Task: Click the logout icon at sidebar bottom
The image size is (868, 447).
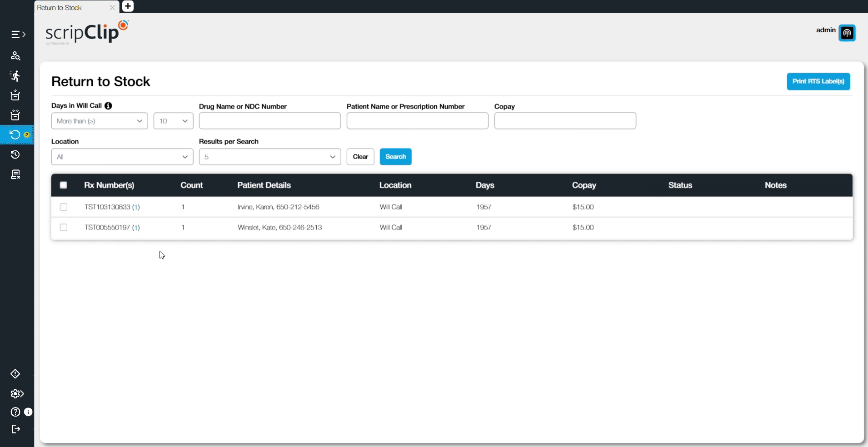Action: [15, 429]
